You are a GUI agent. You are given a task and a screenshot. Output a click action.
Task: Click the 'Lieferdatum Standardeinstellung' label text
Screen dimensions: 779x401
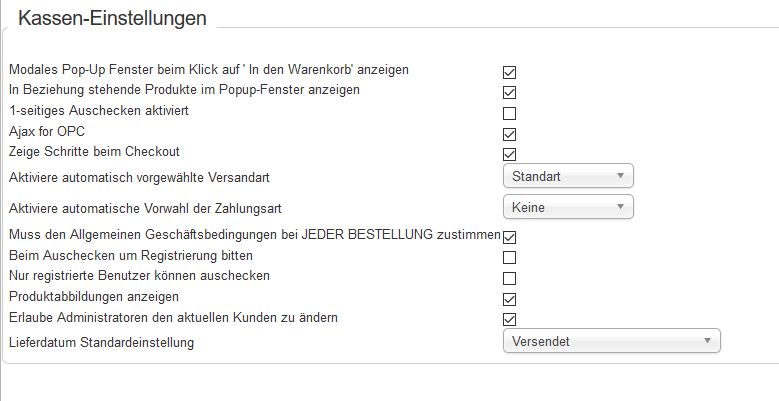click(101, 343)
